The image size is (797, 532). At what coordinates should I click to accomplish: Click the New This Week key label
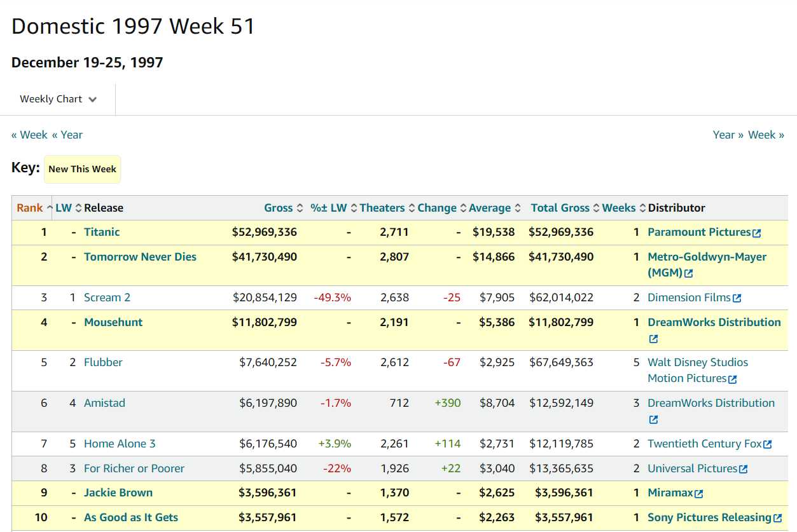point(82,169)
